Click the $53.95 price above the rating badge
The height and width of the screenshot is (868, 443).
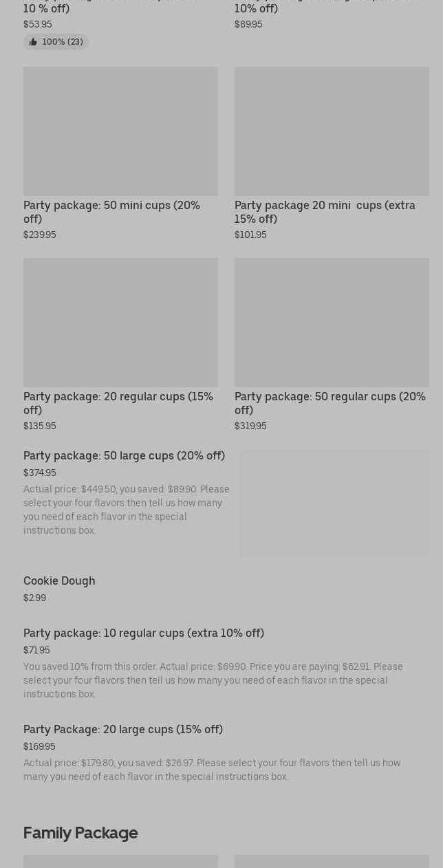(x=38, y=25)
